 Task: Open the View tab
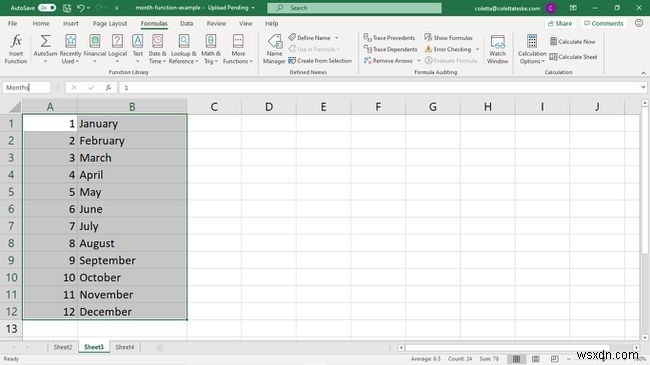click(x=245, y=24)
